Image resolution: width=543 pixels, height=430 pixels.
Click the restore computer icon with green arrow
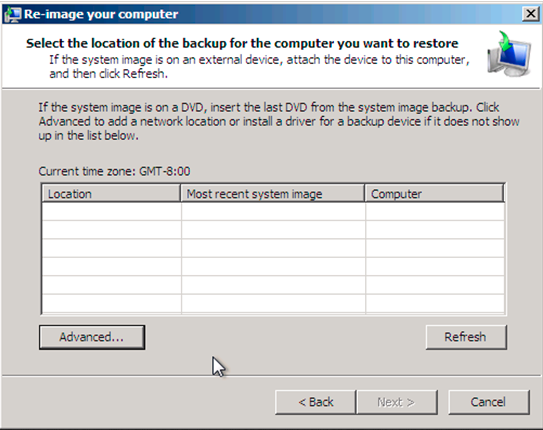(x=509, y=54)
